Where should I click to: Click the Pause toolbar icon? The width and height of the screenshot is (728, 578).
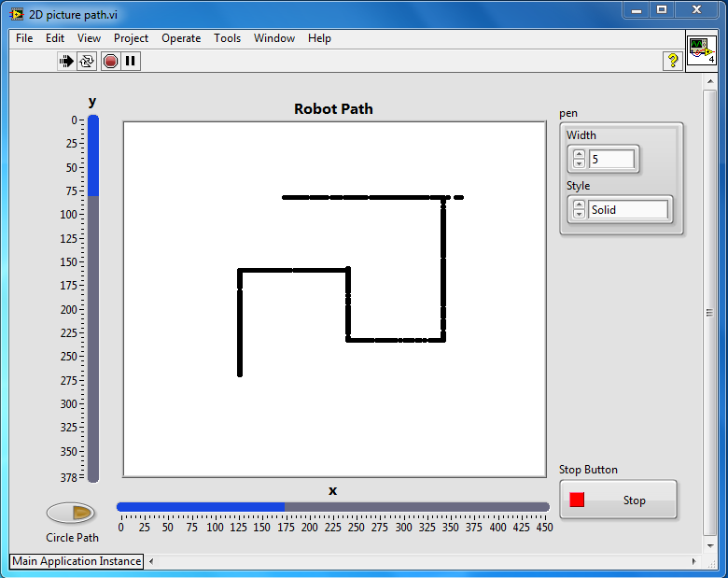(x=131, y=61)
